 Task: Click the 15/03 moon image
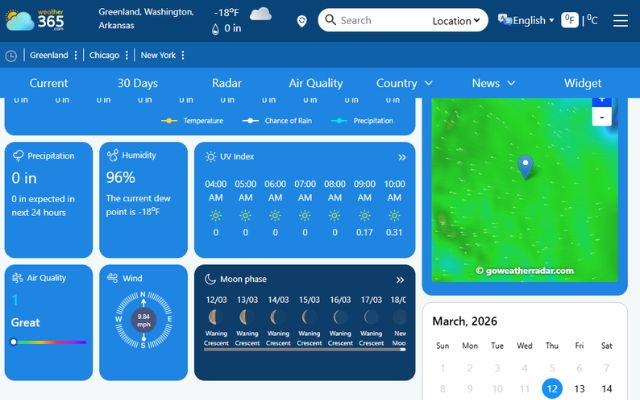[x=309, y=317]
